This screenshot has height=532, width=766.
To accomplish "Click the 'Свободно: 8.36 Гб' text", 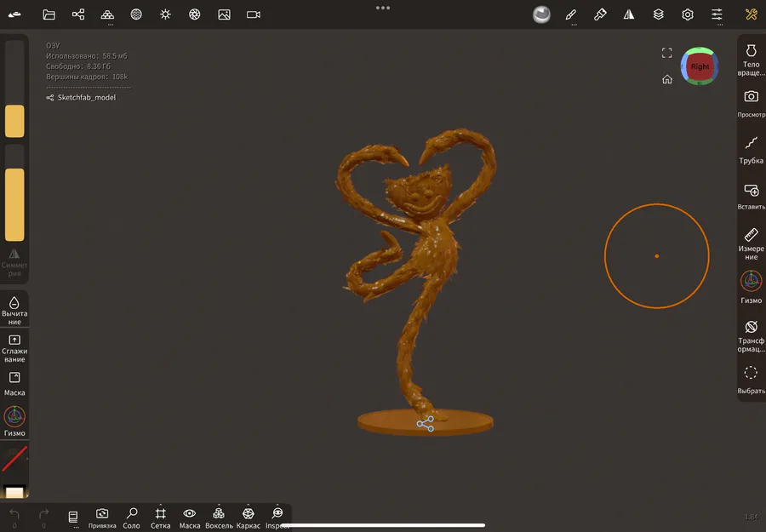I will 78,66.
